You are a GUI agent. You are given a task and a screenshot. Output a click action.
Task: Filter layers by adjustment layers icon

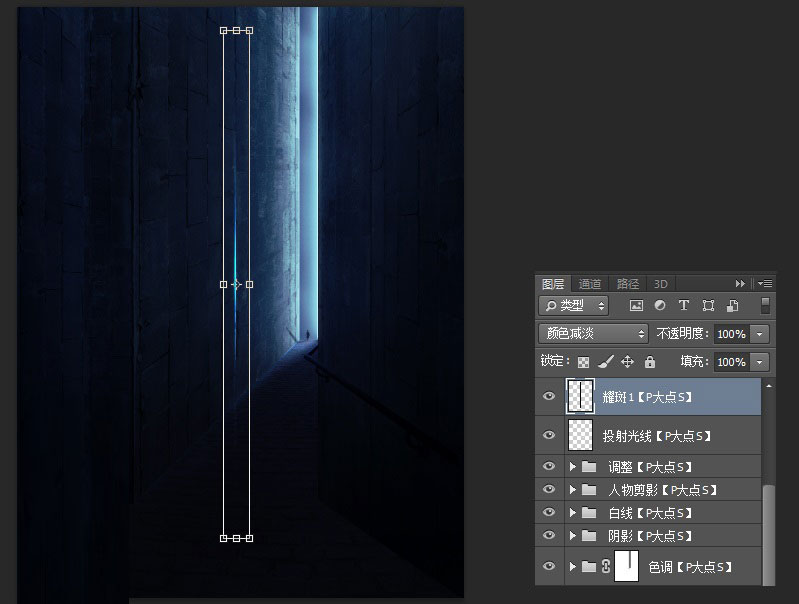pyautogui.click(x=660, y=305)
